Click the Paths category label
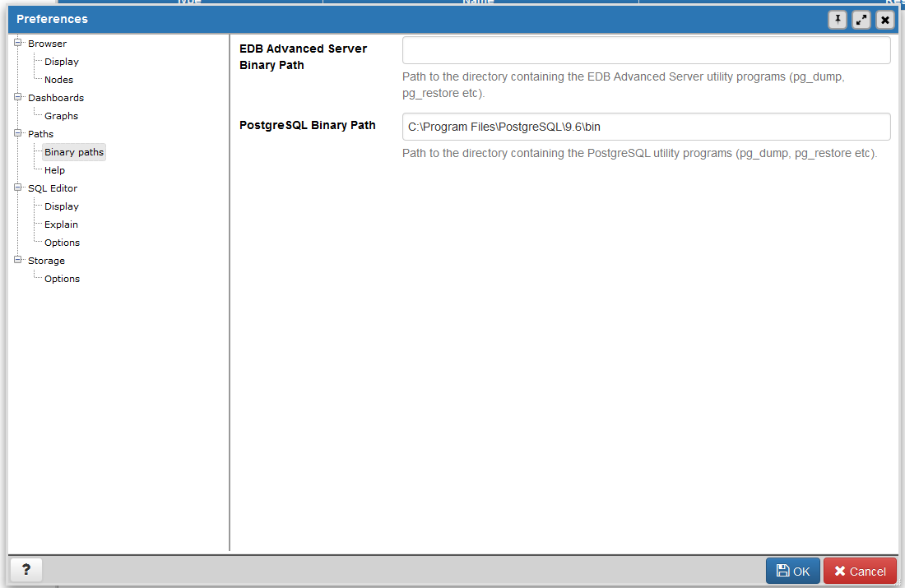The height and width of the screenshot is (588, 905). 40,134
